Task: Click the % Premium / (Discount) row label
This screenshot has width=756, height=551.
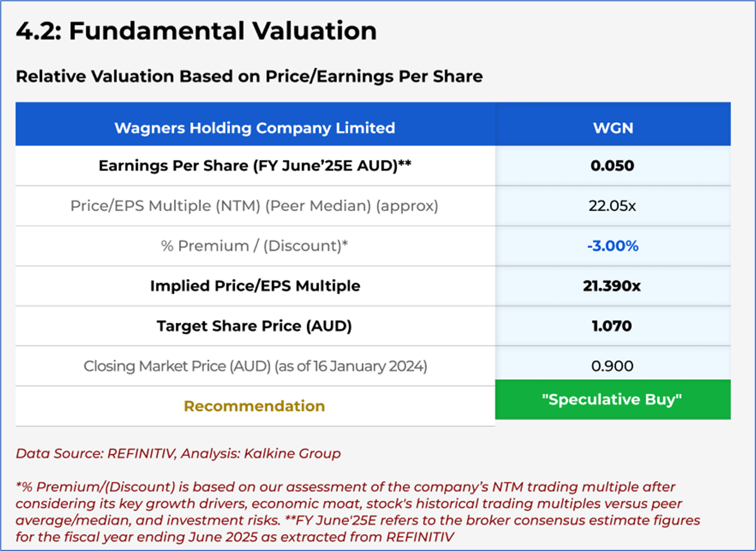Action: pos(254,246)
